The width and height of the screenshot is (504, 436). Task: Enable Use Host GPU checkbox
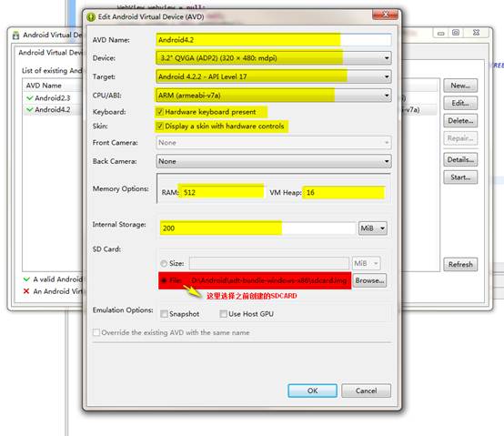click(x=223, y=314)
